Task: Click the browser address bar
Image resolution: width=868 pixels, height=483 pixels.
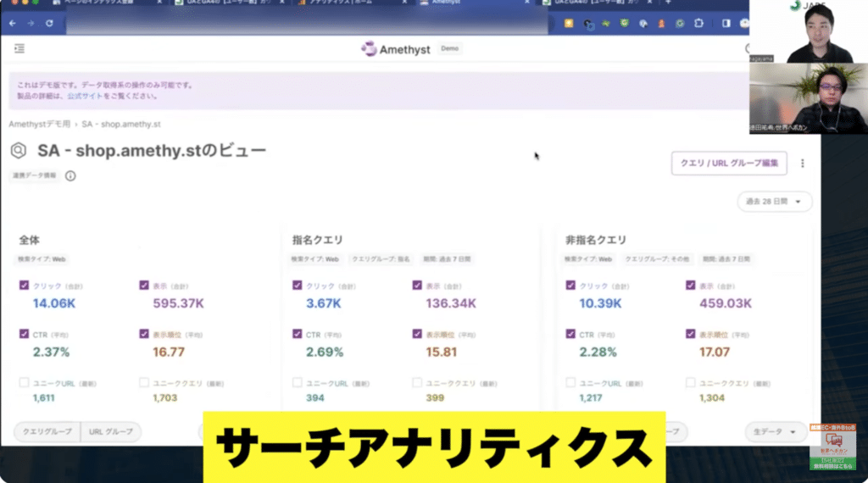Action: click(307, 23)
